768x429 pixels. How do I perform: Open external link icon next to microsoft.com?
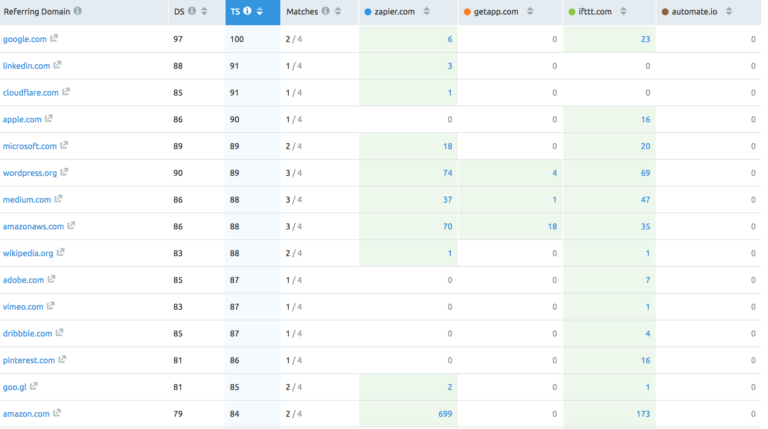click(x=64, y=145)
